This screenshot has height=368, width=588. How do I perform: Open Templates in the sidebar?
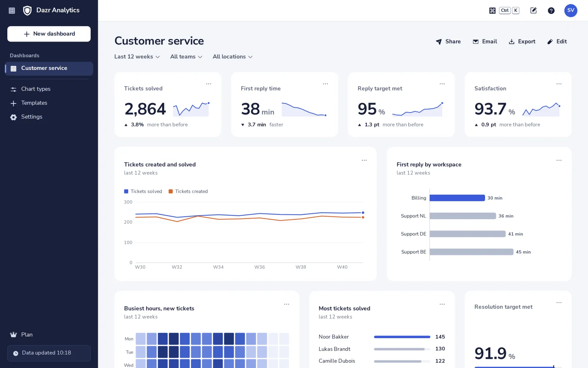[x=49, y=103]
